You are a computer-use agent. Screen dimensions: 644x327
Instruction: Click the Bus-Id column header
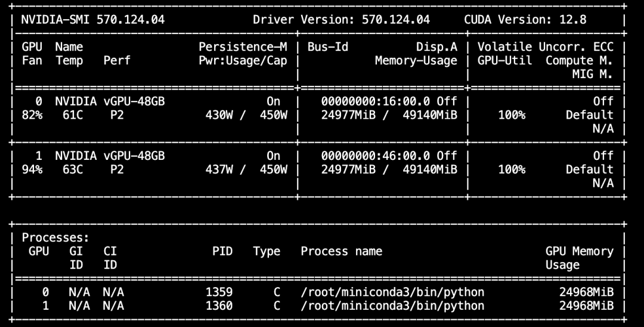coord(328,47)
